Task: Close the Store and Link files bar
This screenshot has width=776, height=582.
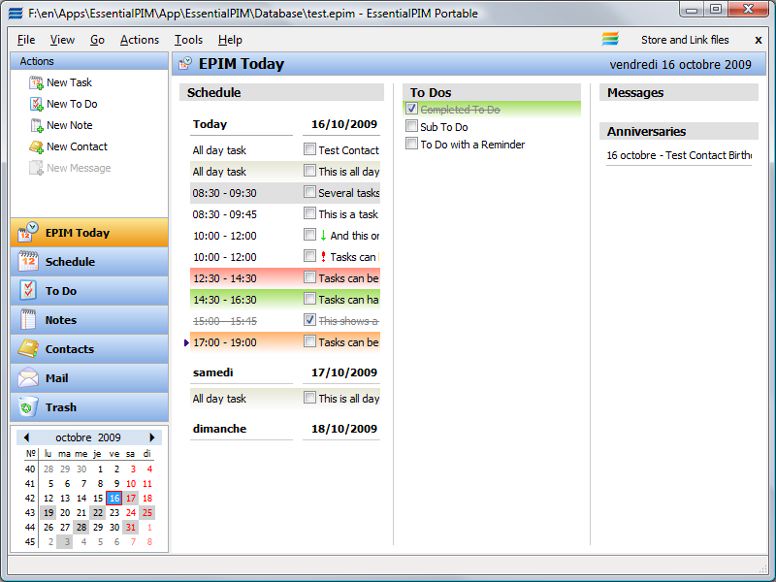Action: pyautogui.click(x=758, y=40)
